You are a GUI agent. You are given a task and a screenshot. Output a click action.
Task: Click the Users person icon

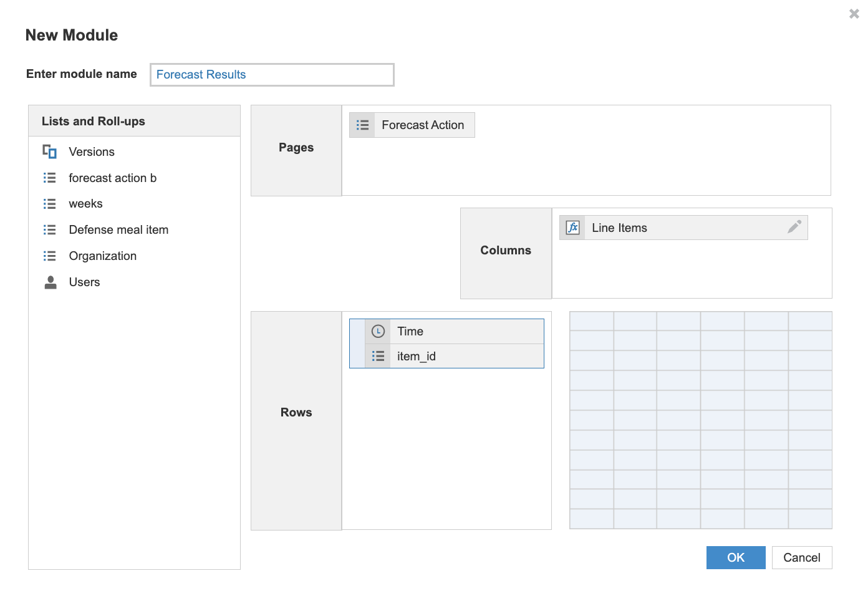(49, 282)
